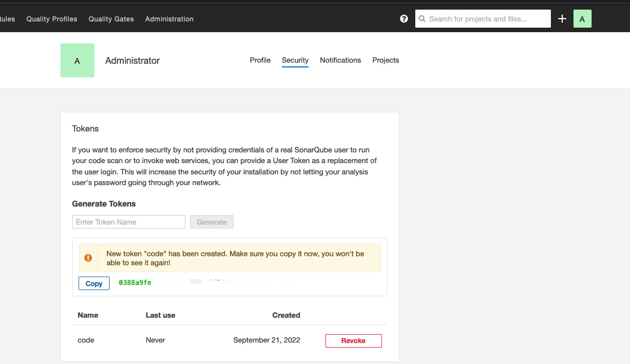Click the plus icon in top bar

point(562,19)
